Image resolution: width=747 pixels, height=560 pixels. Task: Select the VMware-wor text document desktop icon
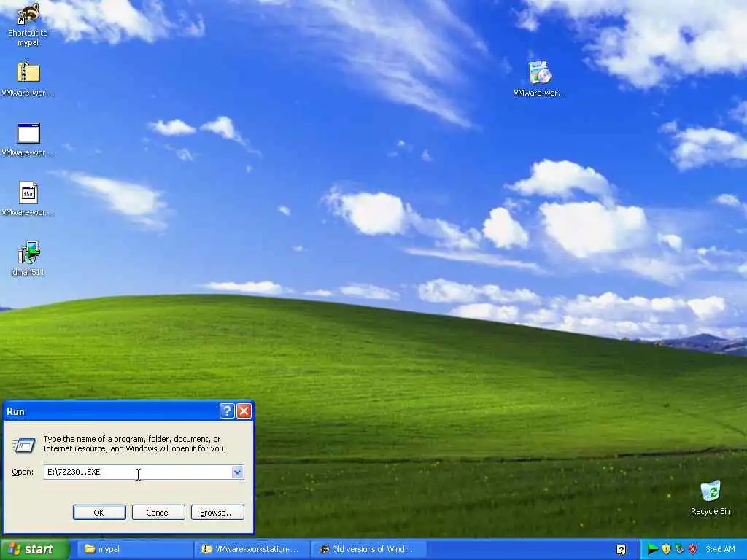[28, 198]
